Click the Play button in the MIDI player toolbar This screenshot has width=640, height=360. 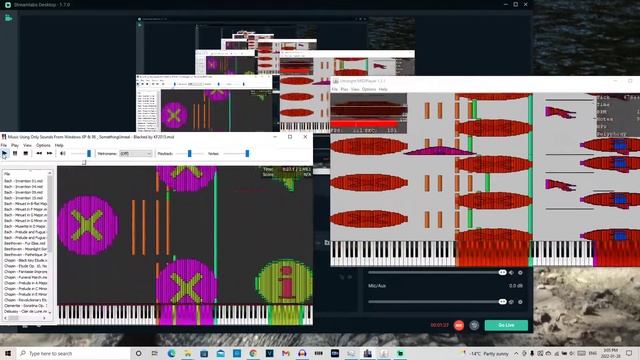click(x=4, y=153)
